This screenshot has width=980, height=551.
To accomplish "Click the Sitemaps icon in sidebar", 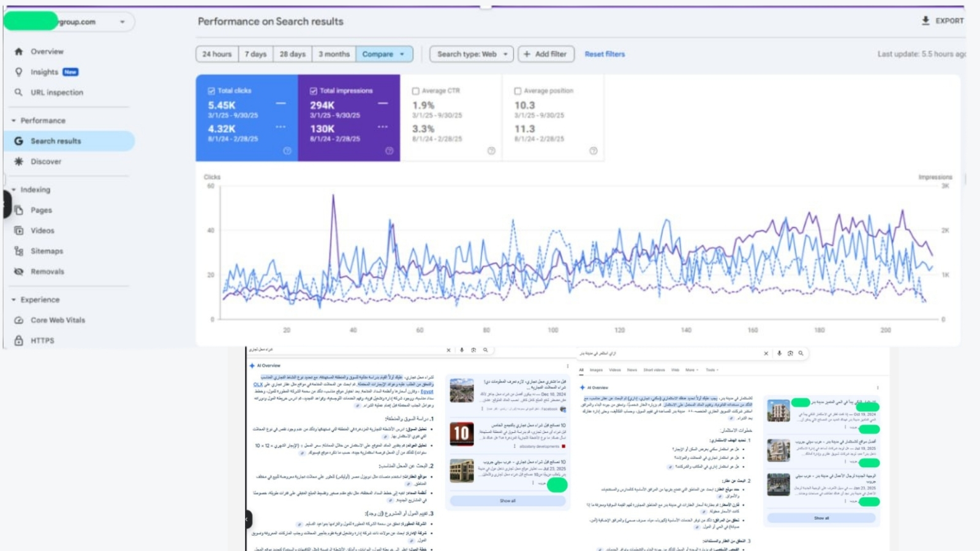I will (18, 251).
